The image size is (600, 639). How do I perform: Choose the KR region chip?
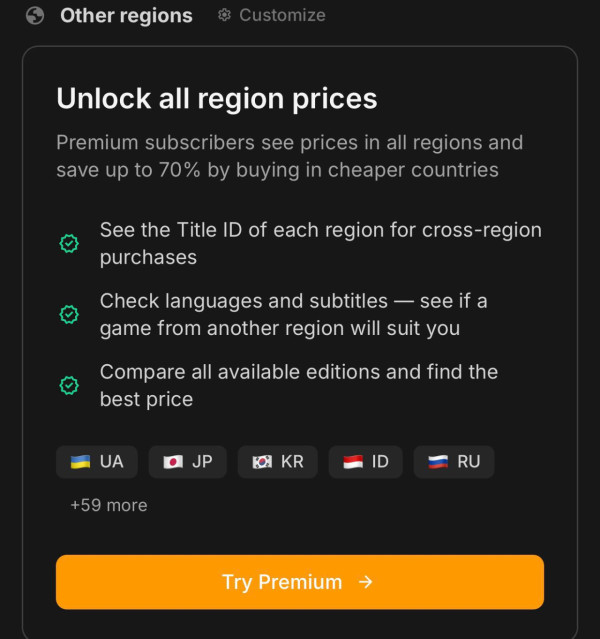click(278, 462)
